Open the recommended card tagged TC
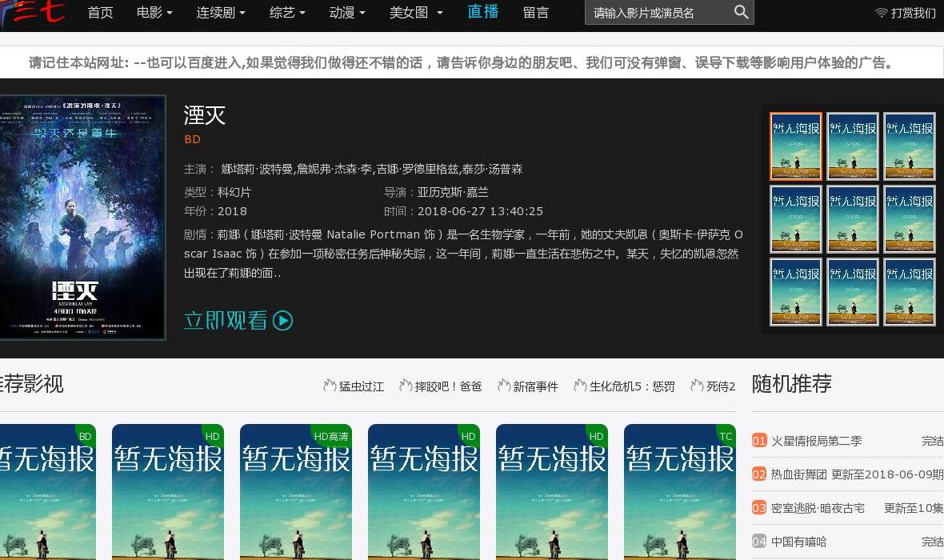 (x=680, y=492)
